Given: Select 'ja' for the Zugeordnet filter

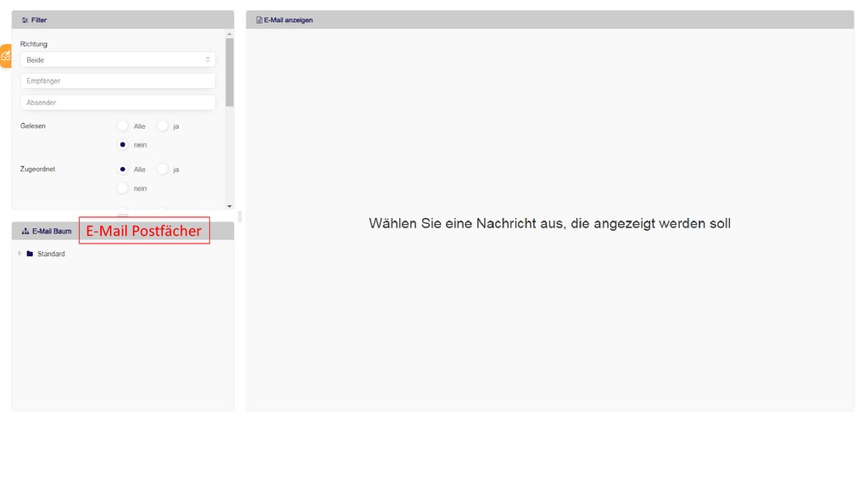Looking at the screenshot, I should [163, 169].
